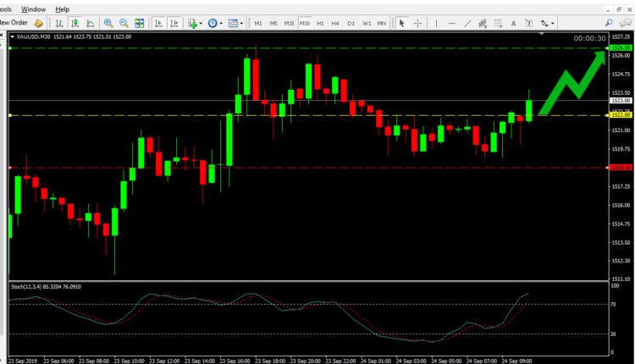Draw a vertical line on chart
This screenshot has height=364, width=635.
coord(436,24)
